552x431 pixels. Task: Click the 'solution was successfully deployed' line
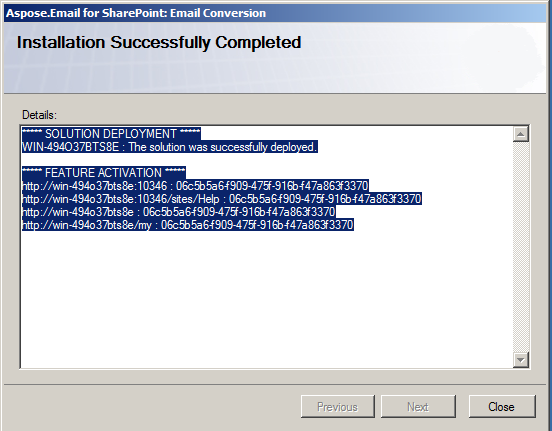[x=170, y=147]
